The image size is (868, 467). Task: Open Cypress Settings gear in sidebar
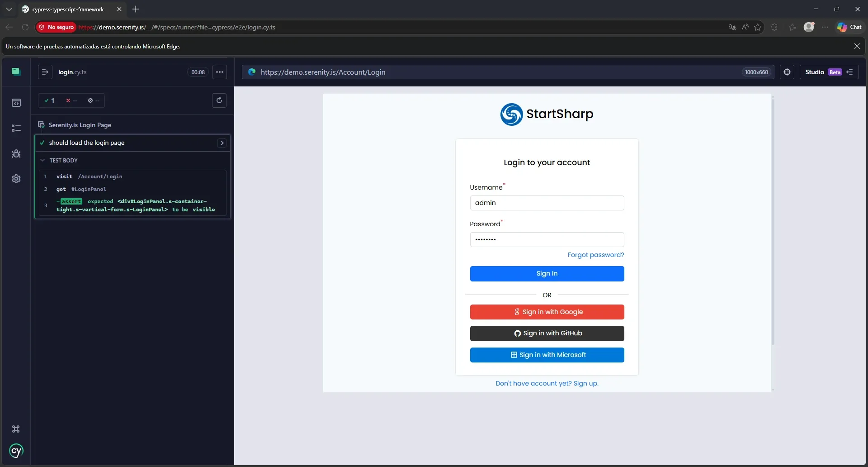point(16,179)
